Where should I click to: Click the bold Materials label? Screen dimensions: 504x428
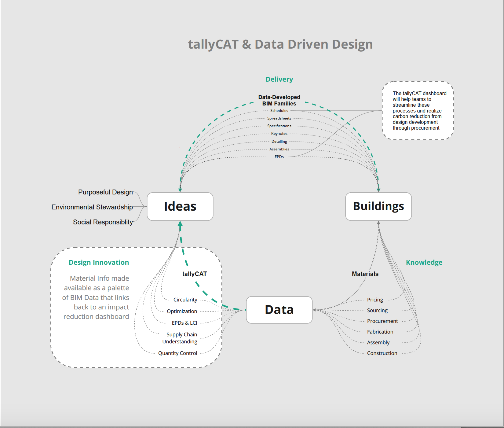365,274
